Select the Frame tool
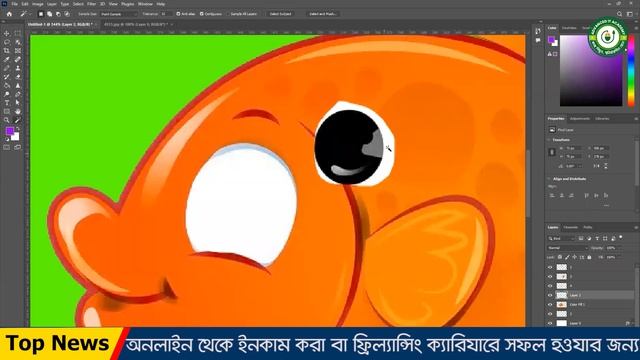 tap(18, 51)
